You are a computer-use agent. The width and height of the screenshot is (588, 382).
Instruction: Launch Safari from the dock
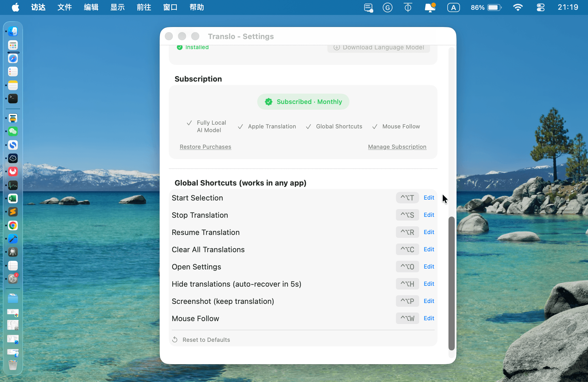click(13, 59)
